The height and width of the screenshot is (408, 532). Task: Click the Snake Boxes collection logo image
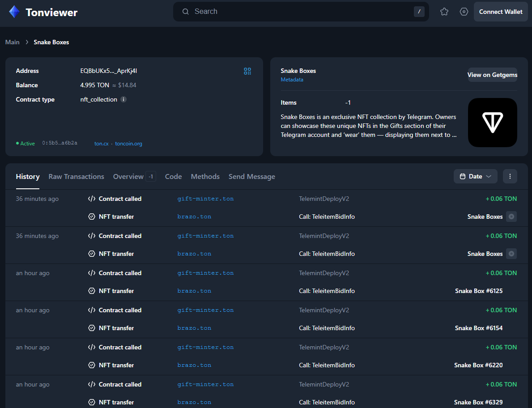pyautogui.click(x=492, y=122)
